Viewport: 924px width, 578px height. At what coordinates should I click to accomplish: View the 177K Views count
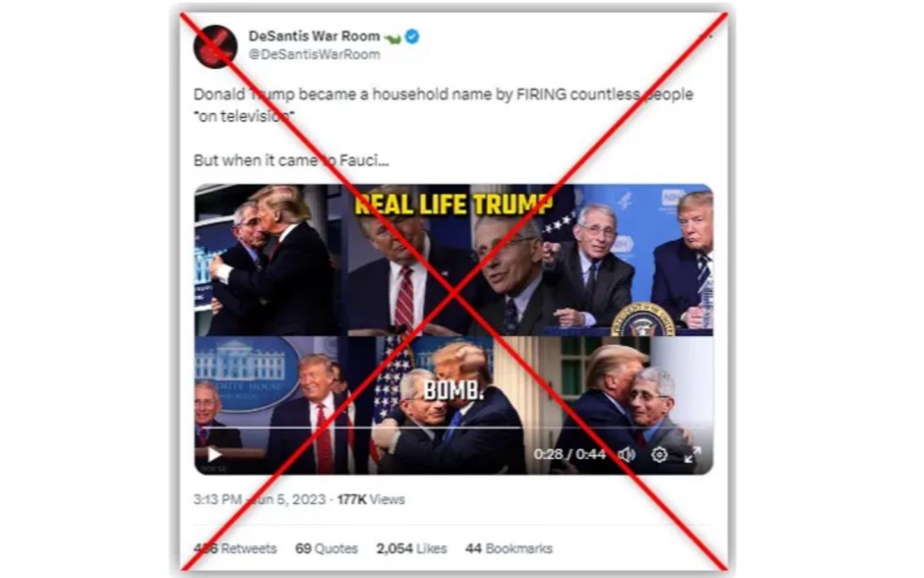click(370, 499)
